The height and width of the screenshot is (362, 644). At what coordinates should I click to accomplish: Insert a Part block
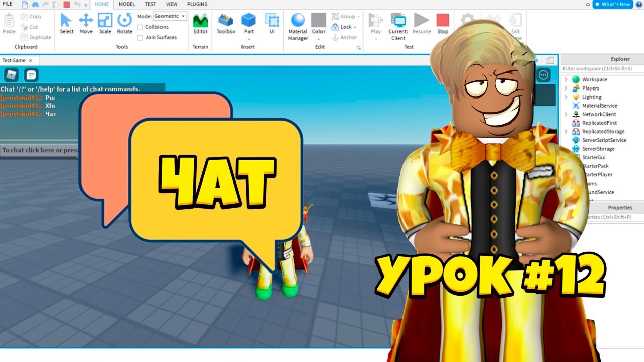[249, 20]
